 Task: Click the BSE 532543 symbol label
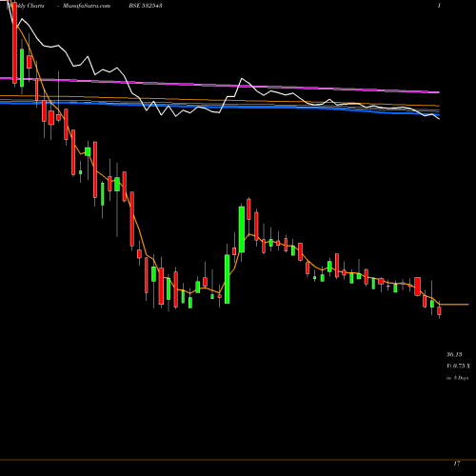click(x=147, y=6)
